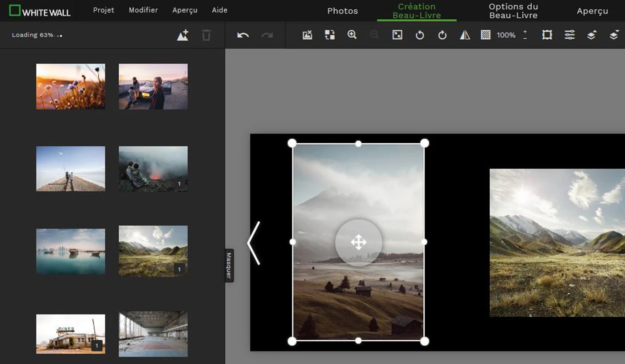The height and width of the screenshot is (364, 625).
Task: Rotate image clockwise
Action: click(442, 35)
